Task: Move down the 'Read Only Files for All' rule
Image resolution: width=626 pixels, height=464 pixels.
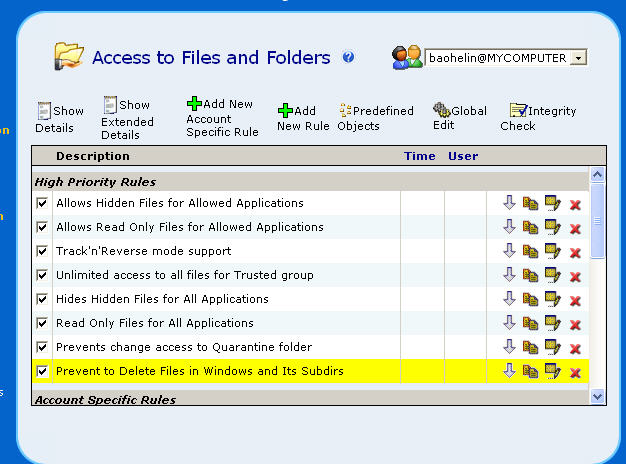Action: (509, 323)
